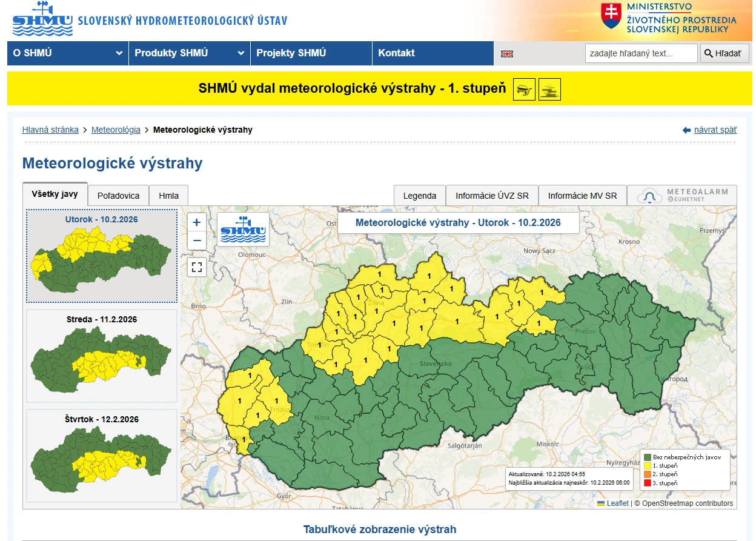The width and height of the screenshot is (756, 541).
Task: Open the Kontakt menu item
Action: [x=396, y=53]
